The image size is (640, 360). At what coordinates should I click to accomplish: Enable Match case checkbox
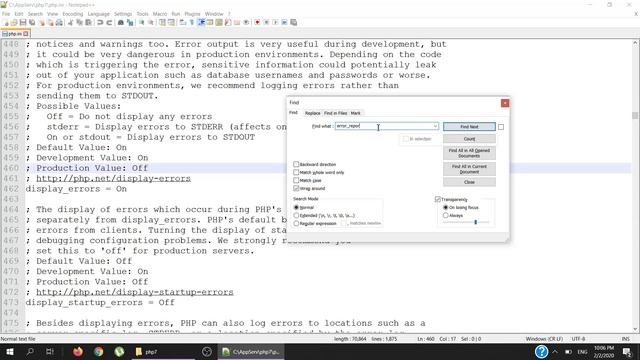coord(296,180)
